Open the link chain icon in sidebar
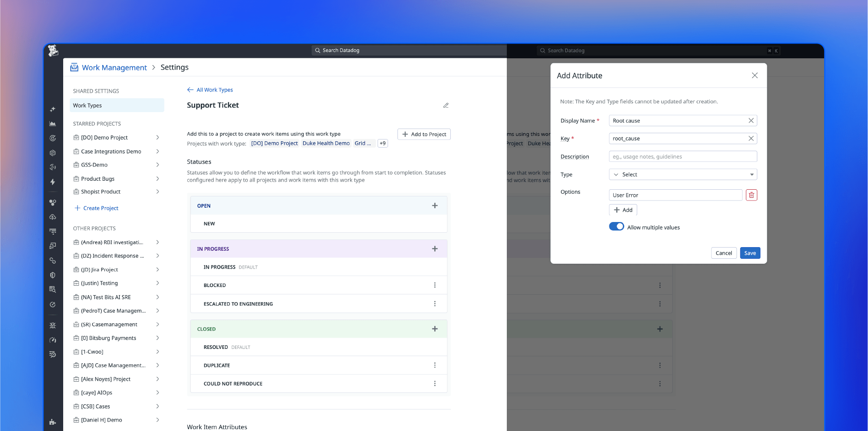Image resolution: width=868 pixels, height=431 pixels. coord(52,261)
